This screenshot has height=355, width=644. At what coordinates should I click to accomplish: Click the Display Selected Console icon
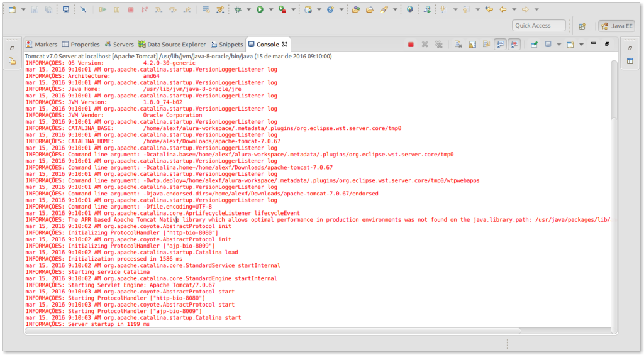click(548, 45)
